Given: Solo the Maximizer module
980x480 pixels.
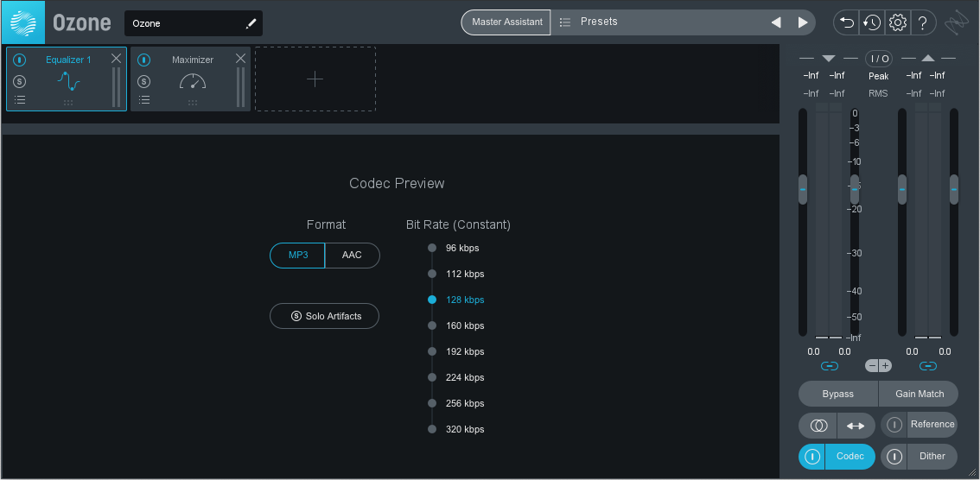Looking at the screenshot, I should click(144, 81).
